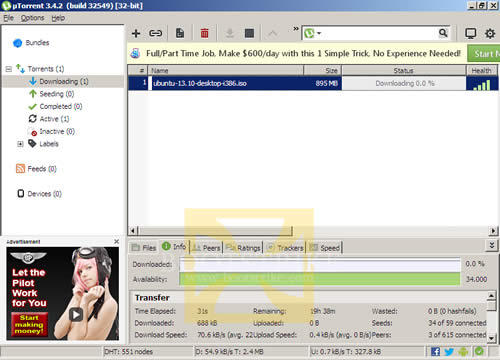
Task: Click the Create New Torrent icon
Action: click(x=180, y=33)
